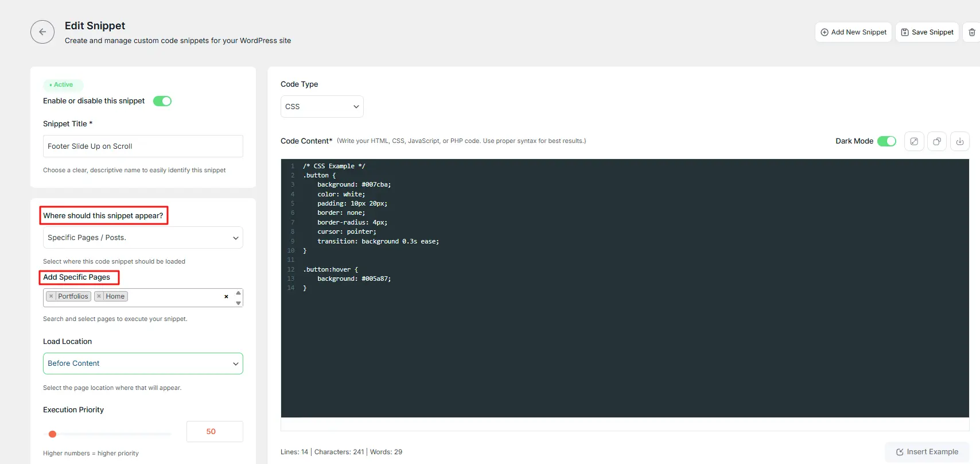The image size is (980, 464).
Task: Click the Add New Snippet button
Action: 853,32
